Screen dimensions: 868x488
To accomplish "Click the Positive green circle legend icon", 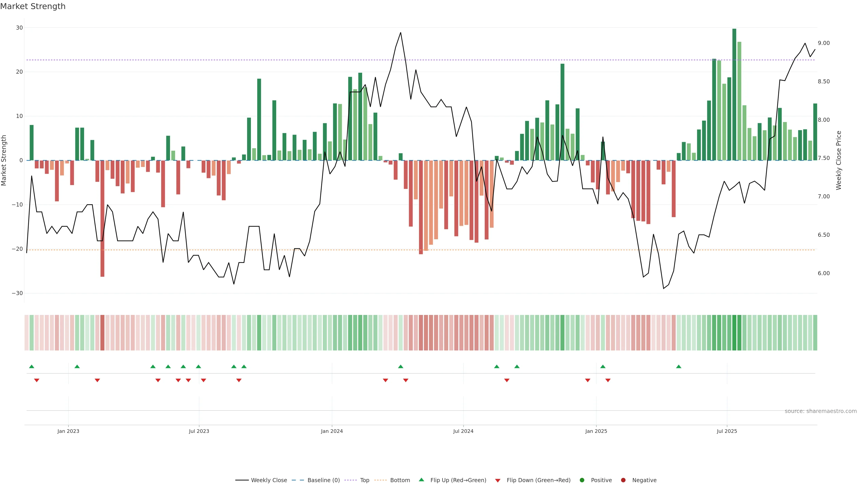I will coord(582,480).
